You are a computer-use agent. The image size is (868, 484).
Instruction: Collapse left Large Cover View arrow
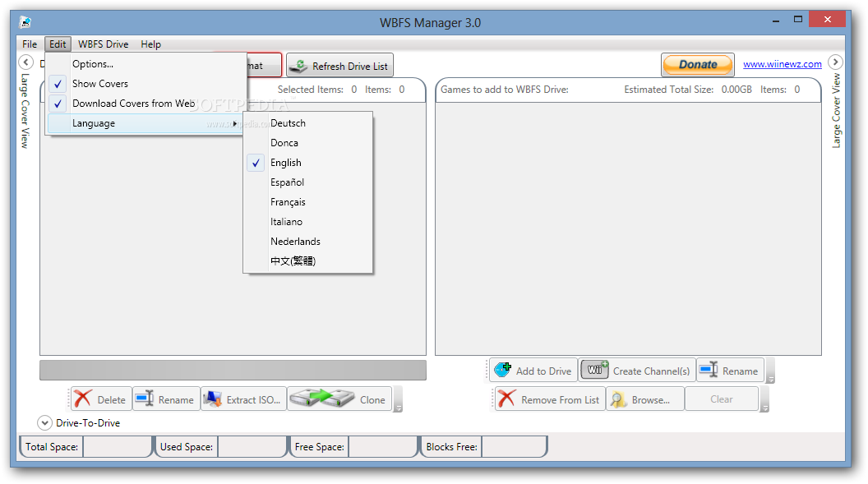pos(26,62)
